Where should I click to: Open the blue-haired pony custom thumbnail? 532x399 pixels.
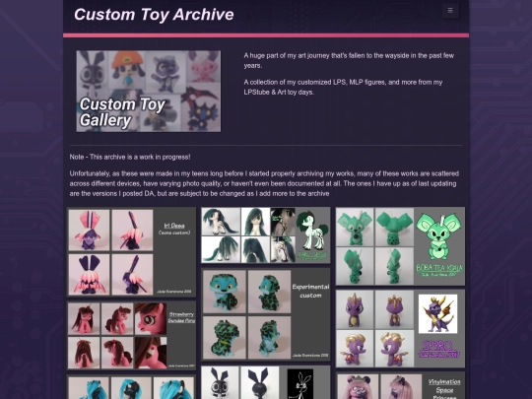click(131, 387)
